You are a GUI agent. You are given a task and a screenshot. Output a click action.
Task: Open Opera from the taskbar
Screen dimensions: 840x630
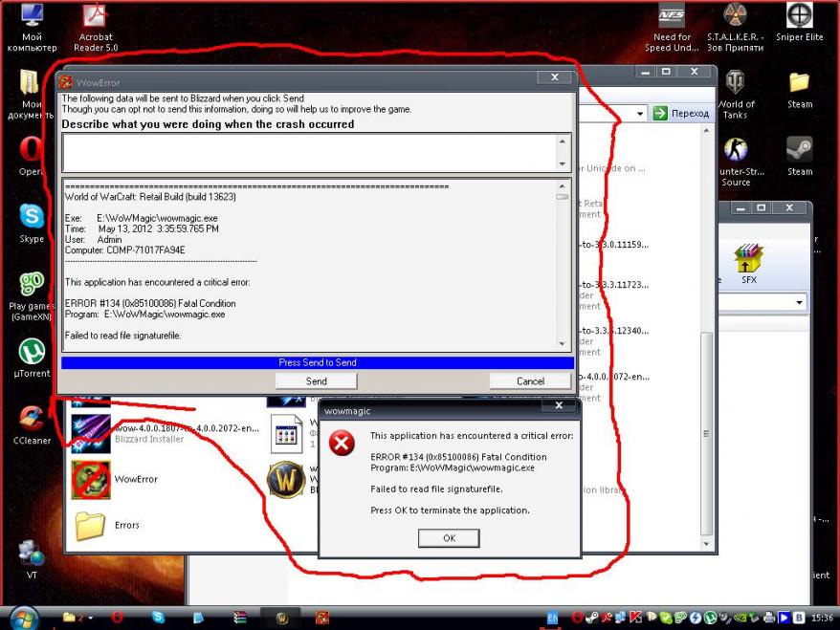click(117, 618)
